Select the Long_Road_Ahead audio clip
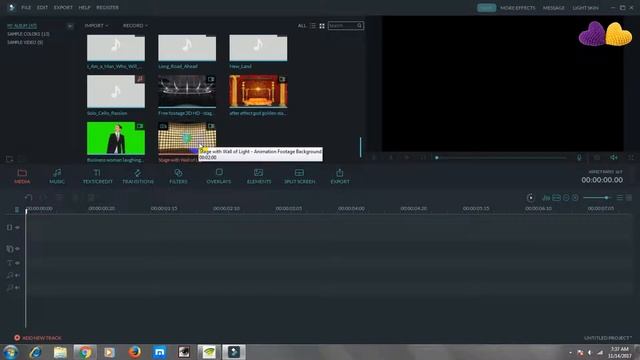Screen dimensions: 640x360 coord(187,48)
